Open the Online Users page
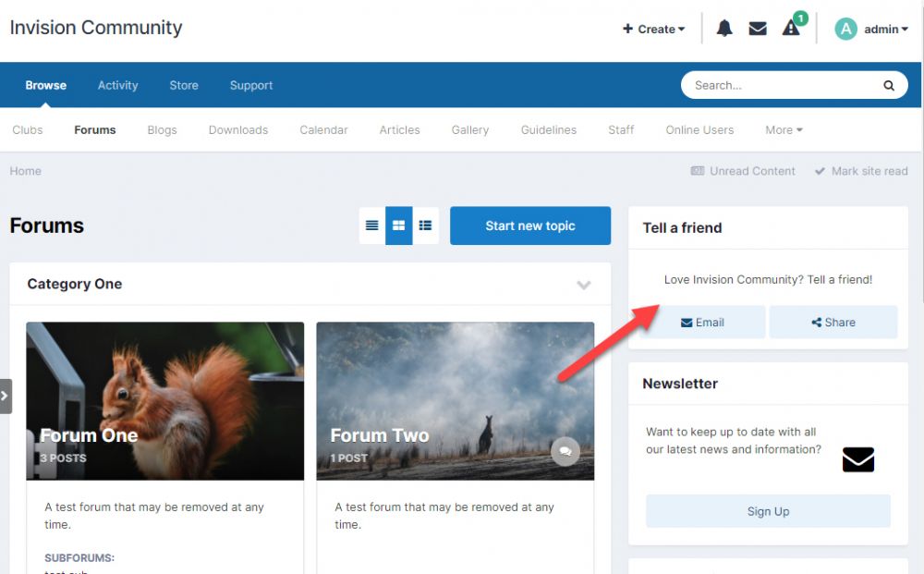The width and height of the screenshot is (924, 574). [699, 129]
